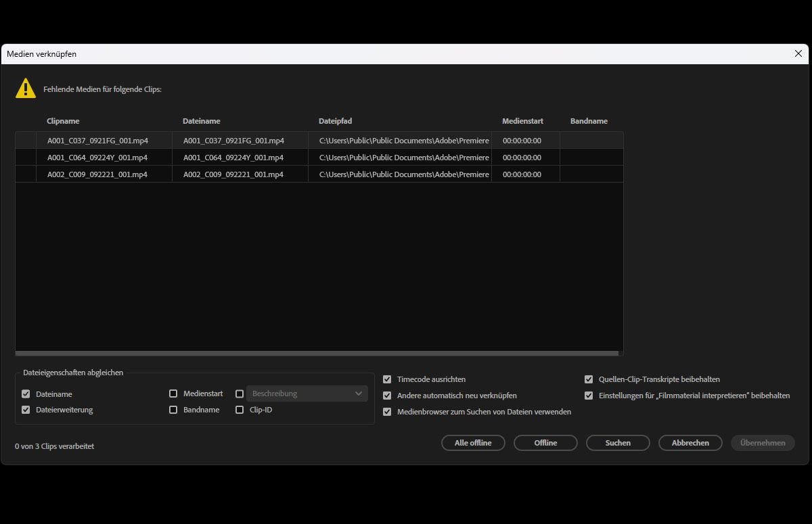The image size is (812, 524).
Task: Enable the Medienstart checkbox
Action: (173, 394)
